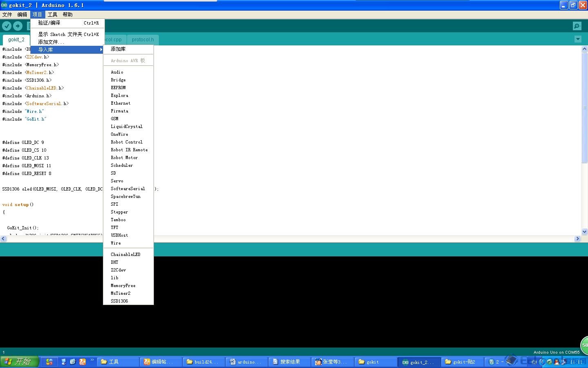Import the ChainableLED library
The height and width of the screenshot is (368, 588).
point(128,254)
